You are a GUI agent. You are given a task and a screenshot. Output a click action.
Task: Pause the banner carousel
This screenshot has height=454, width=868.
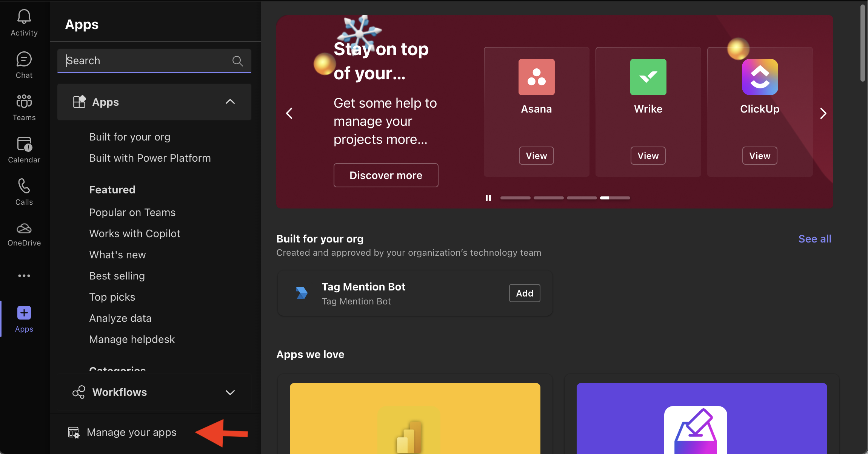coord(488,198)
